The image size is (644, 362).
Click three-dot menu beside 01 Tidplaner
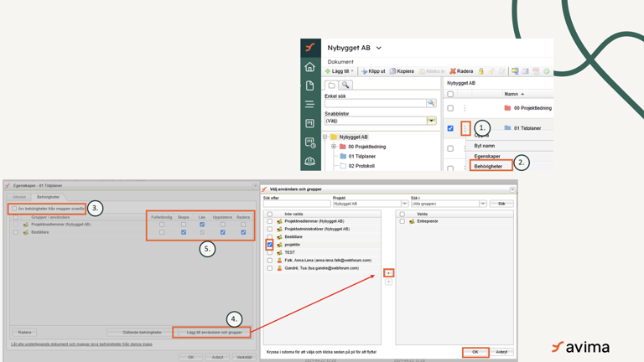click(465, 128)
